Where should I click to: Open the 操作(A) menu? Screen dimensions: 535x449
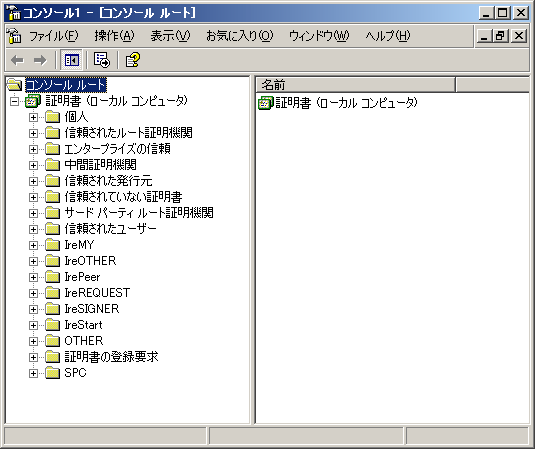pos(114,35)
